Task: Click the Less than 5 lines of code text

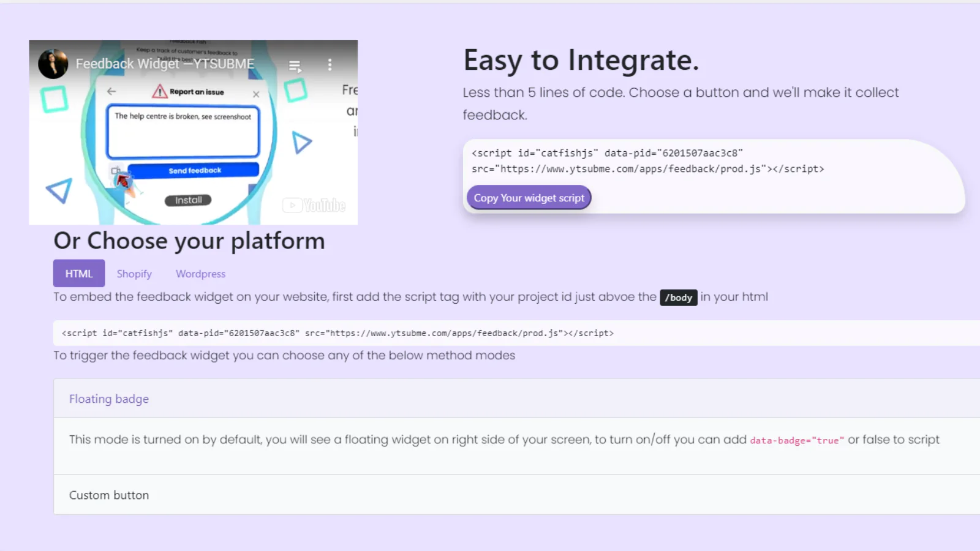Action: 680,103
